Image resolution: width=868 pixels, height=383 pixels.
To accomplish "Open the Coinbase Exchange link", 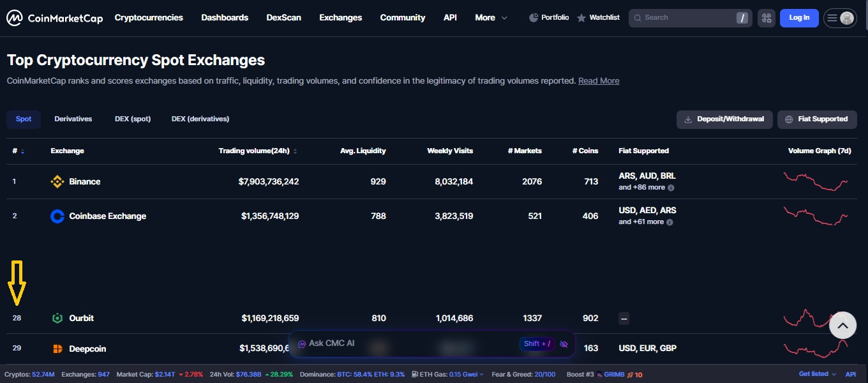I will [x=108, y=216].
